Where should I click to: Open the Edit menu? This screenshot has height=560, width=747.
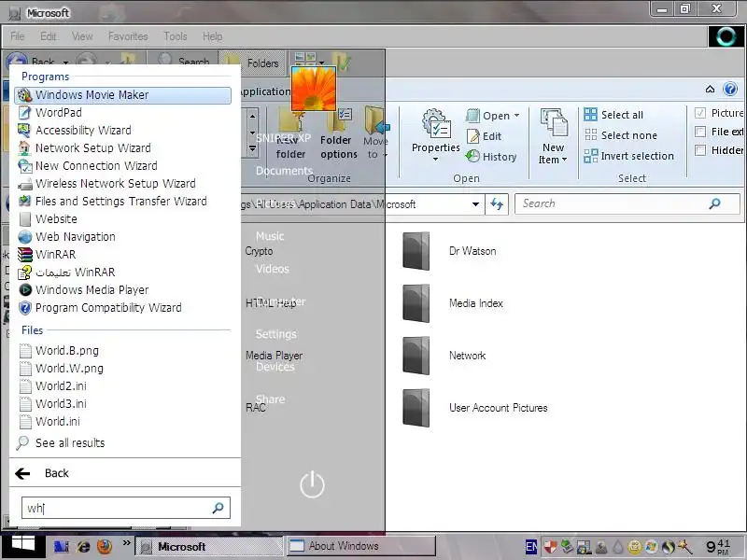click(x=49, y=36)
